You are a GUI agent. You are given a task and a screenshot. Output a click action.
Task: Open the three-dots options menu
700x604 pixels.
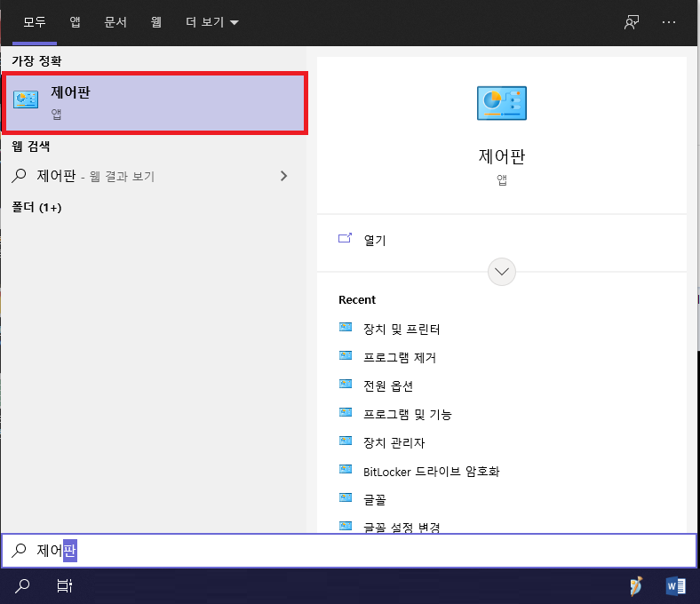668,22
